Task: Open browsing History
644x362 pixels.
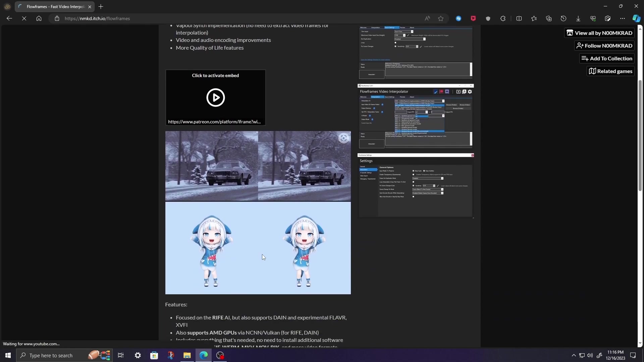Action: 563,18
